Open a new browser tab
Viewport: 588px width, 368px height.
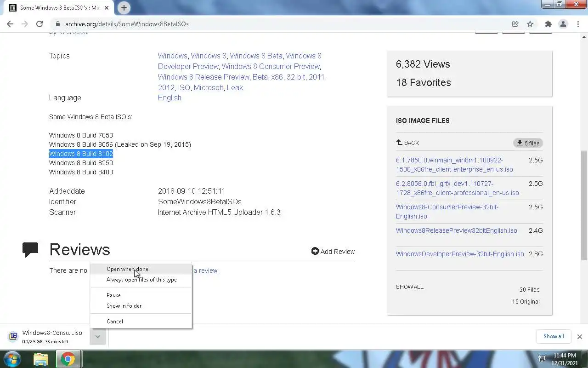(x=124, y=8)
